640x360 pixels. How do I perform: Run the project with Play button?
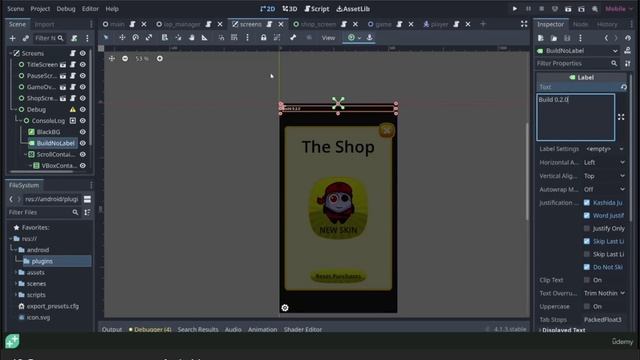pos(515,9)
